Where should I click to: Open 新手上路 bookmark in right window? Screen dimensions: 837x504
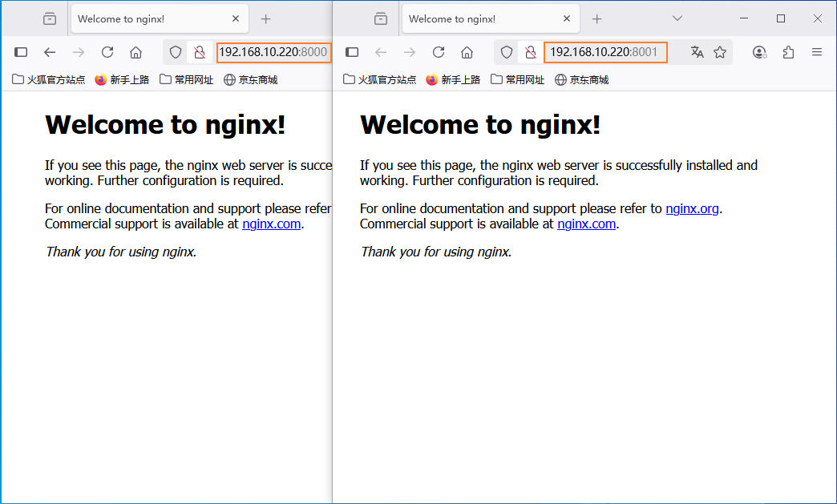coord(453,80)
